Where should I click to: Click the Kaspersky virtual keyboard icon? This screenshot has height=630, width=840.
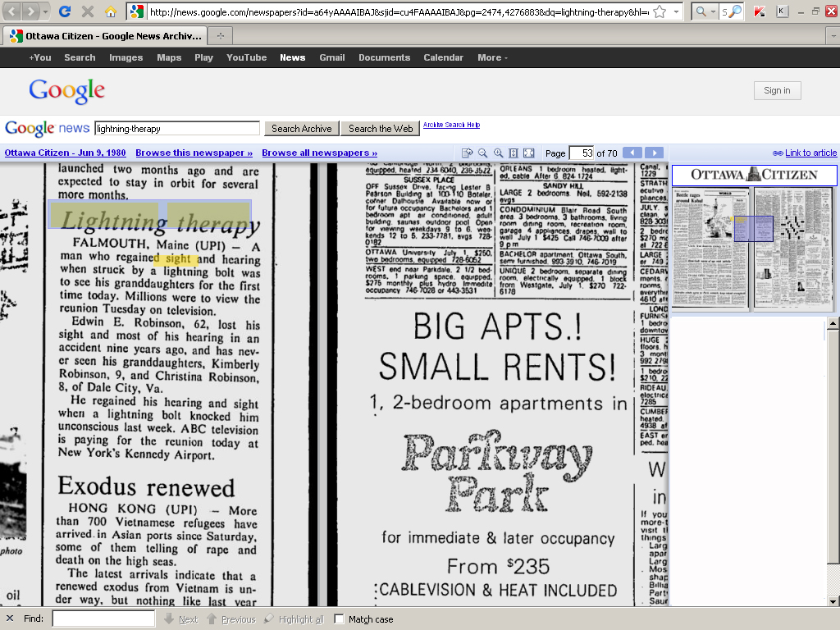pos(782,11)
